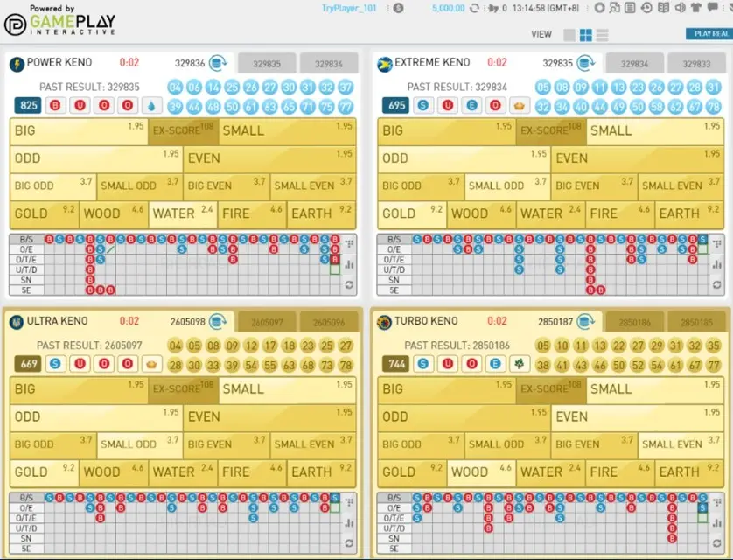Switch to list view layout
This screenshot has width=733, height=560.
pyautogui.click(x=602, y=35)
